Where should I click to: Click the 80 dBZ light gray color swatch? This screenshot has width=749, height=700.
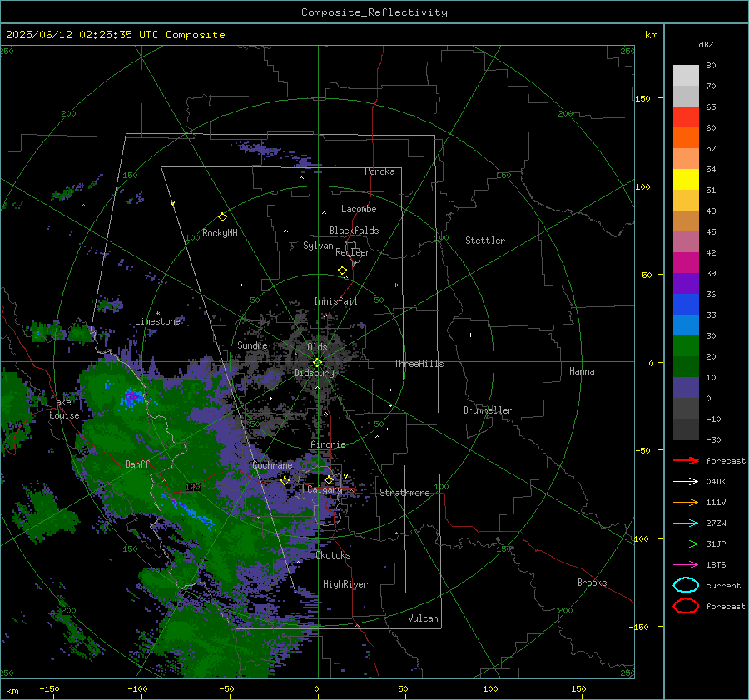point(686,75)
